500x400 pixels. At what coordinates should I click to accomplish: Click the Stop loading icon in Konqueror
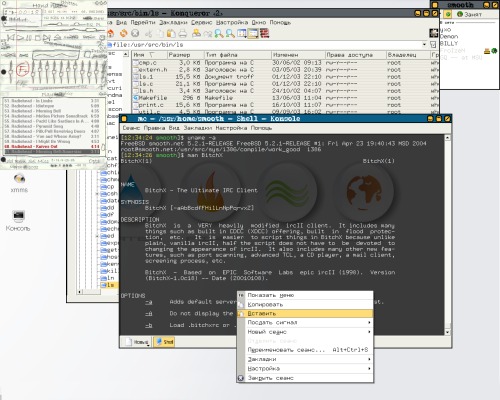pyautogui.click(x=135, y=33)
